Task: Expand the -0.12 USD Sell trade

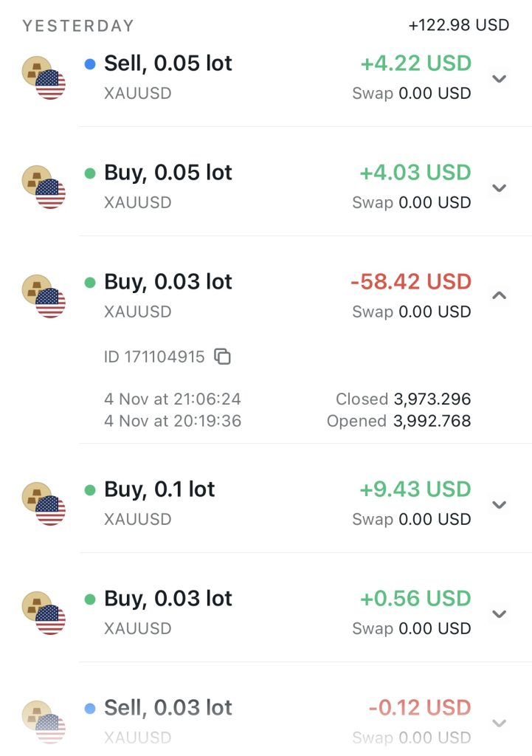Action: (500, 723)
